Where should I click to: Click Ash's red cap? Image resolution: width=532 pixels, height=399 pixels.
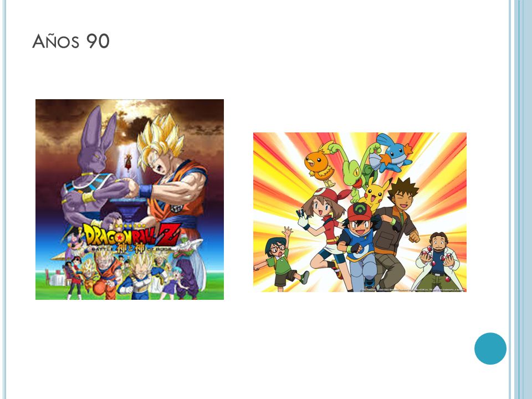pyautogui.click(x=360, y=212)
